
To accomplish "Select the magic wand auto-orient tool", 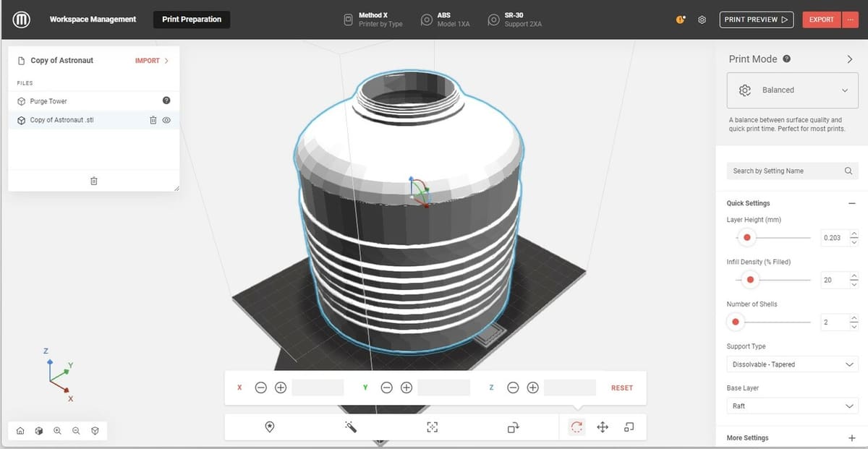I will tap(351, 427).
